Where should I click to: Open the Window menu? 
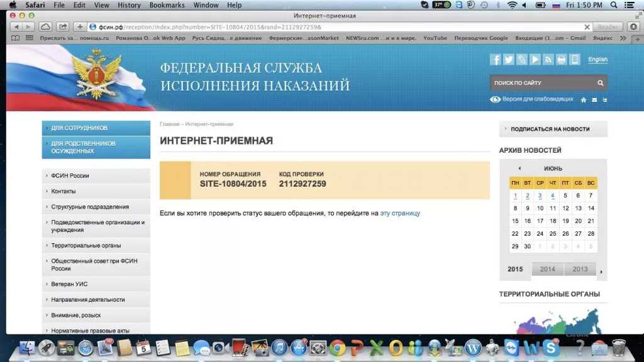pyautogui.click(x=206, y=5)
